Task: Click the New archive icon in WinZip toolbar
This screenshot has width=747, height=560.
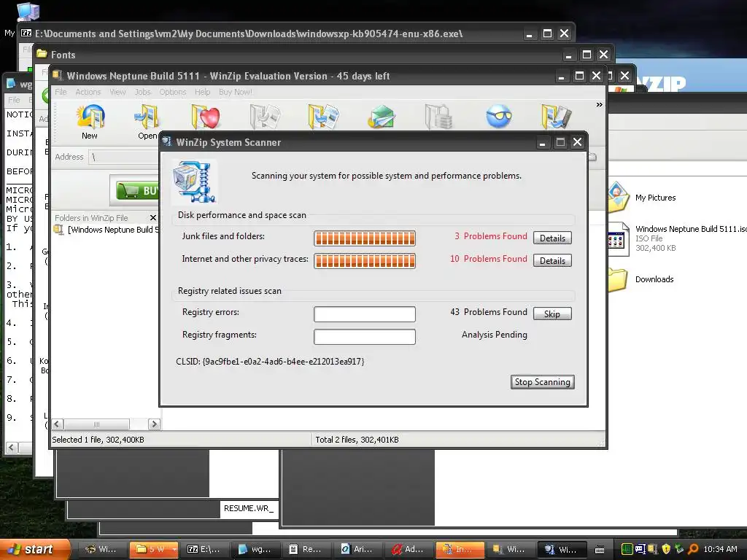Action: [90, 117]
